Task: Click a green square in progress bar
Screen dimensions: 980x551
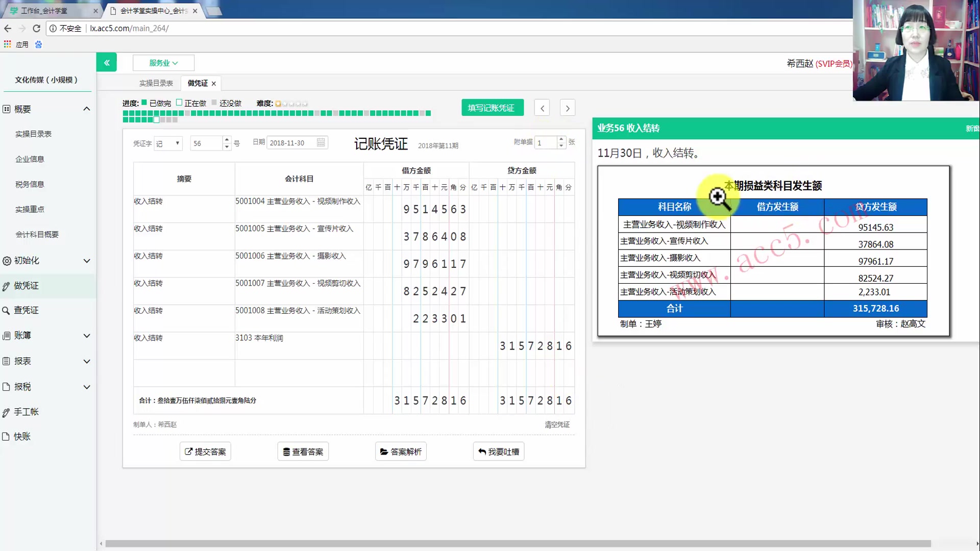Action: pyautogui.click(x=126, y=113)
